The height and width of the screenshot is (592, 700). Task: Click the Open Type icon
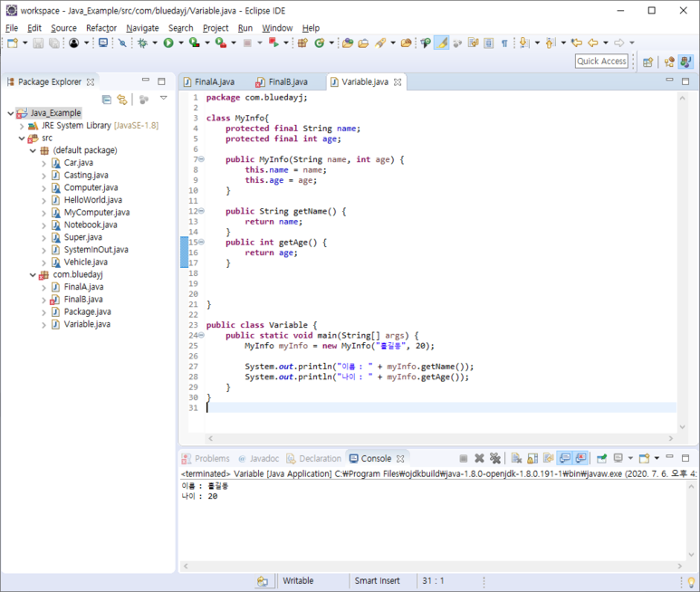coord(348,43)
